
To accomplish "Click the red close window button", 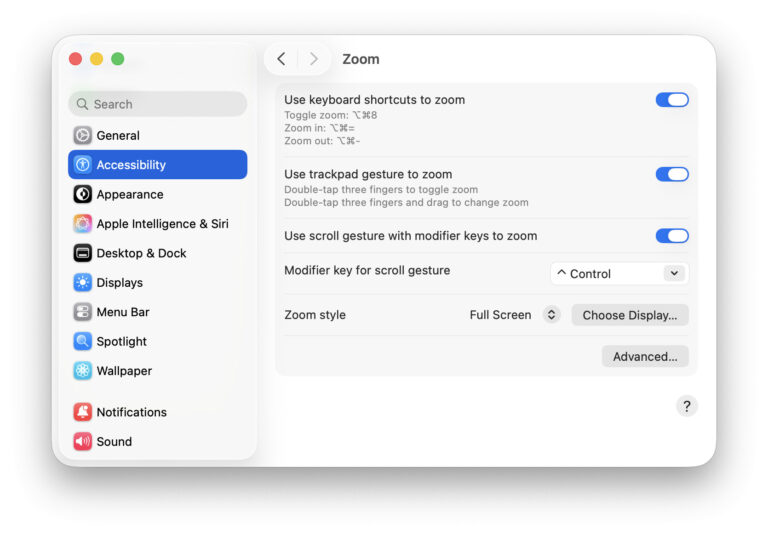I will click(75, 59).
